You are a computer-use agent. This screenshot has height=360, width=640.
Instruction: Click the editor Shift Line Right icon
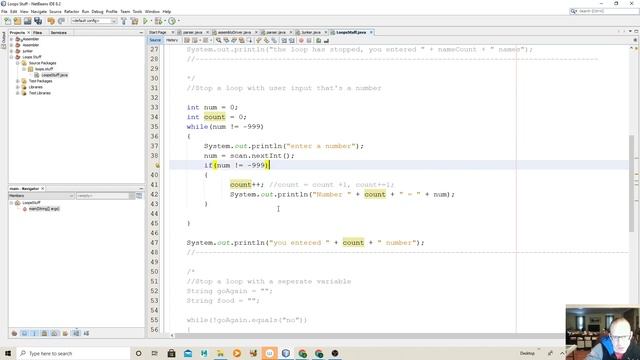coord(292,40)
